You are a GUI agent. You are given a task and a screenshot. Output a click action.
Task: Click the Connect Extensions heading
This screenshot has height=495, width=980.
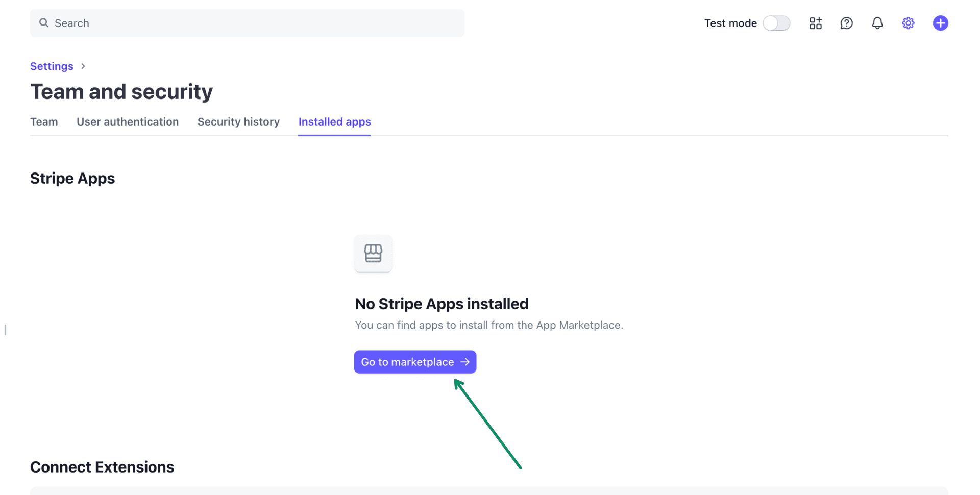coord(102,467)
